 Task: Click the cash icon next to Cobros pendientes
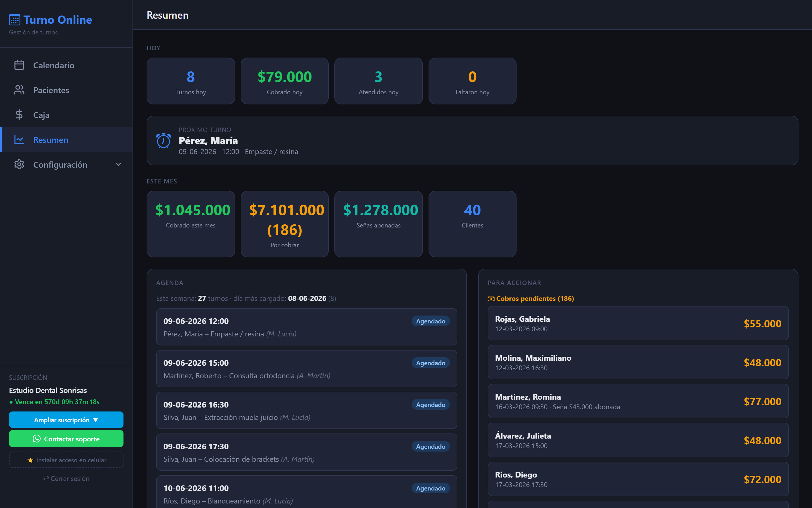pyautogui.click(x=491, y=299)
